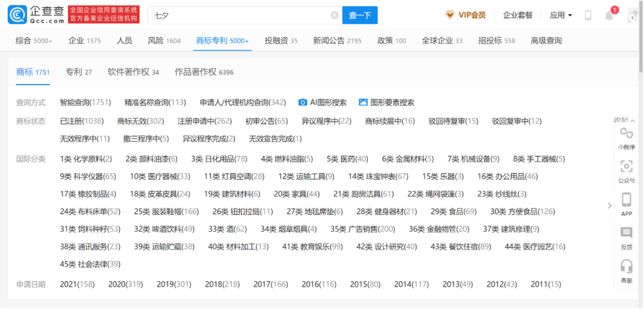
Task: Open 企业套餐 link
Action: (518, 15)
